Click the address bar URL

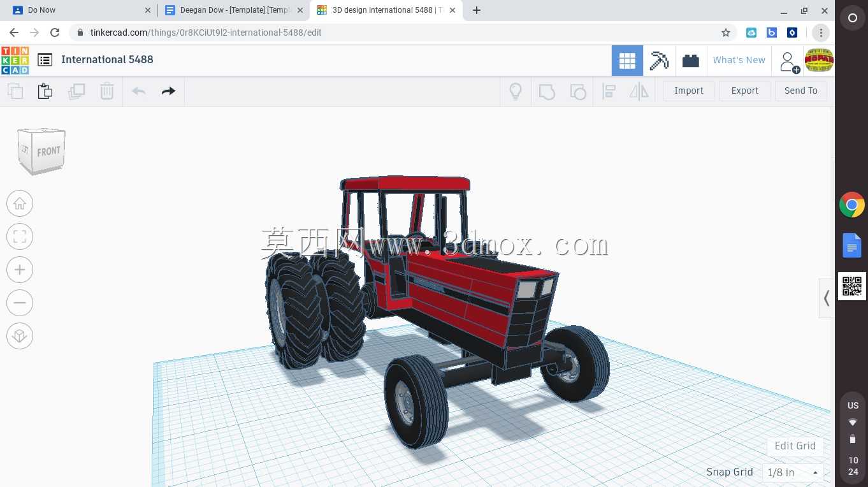coord(206,33)
